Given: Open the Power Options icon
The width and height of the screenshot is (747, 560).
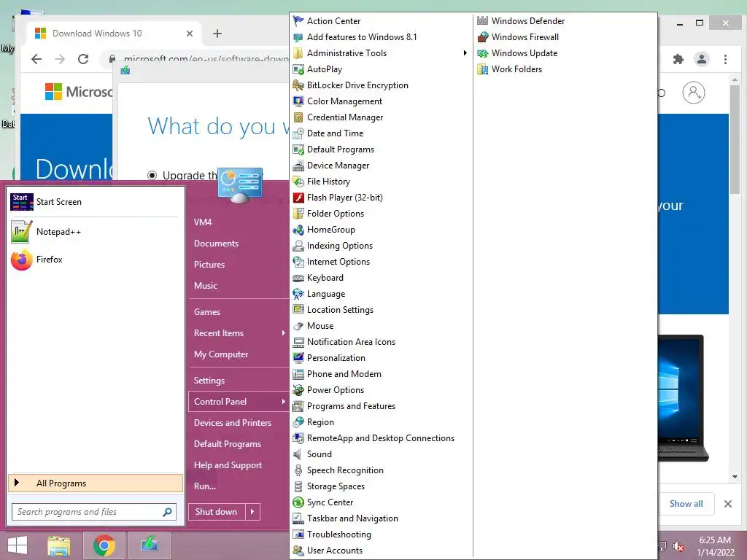Looking at the screenshot, I should [298, 390].
